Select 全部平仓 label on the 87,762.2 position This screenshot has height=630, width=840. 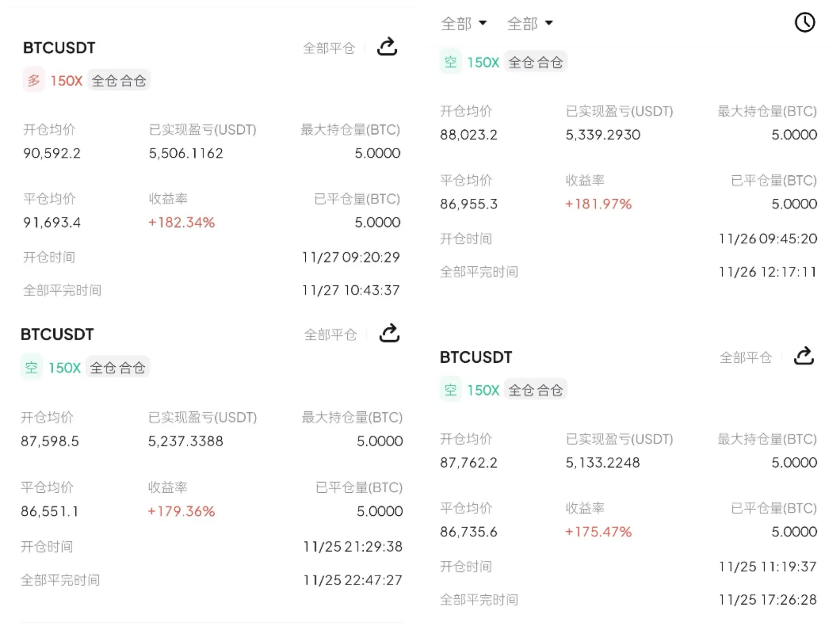746,357
